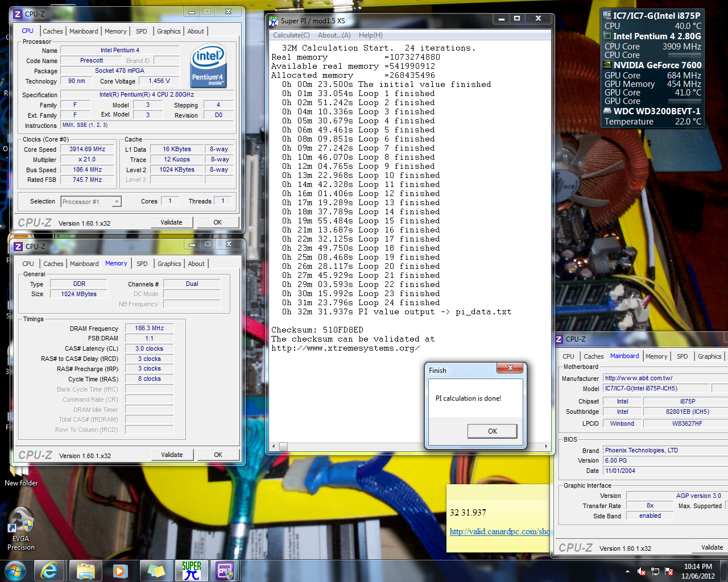Switch to SPD tab in top CPU-Z window
The height and width of the screenshot is (582, 728).
[142, 31]
